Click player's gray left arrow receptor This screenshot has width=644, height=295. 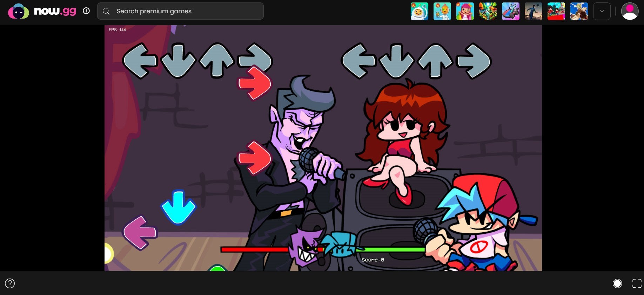359,61
